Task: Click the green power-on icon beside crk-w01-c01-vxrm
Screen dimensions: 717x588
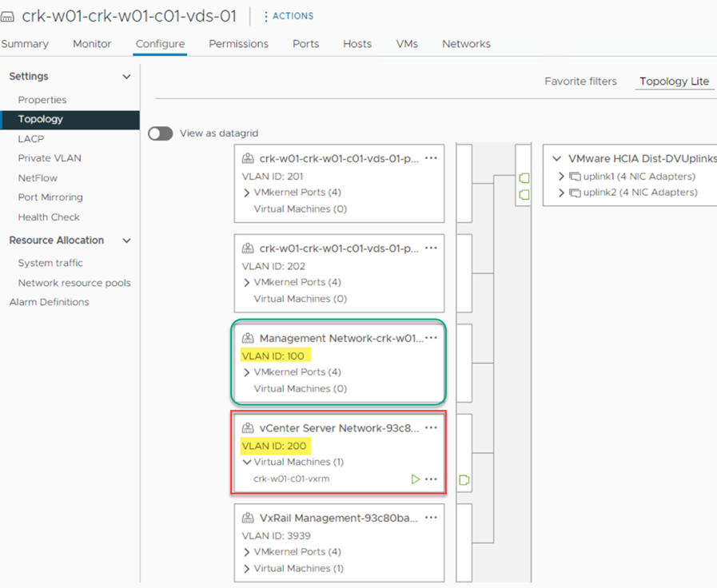Action: 415,479
